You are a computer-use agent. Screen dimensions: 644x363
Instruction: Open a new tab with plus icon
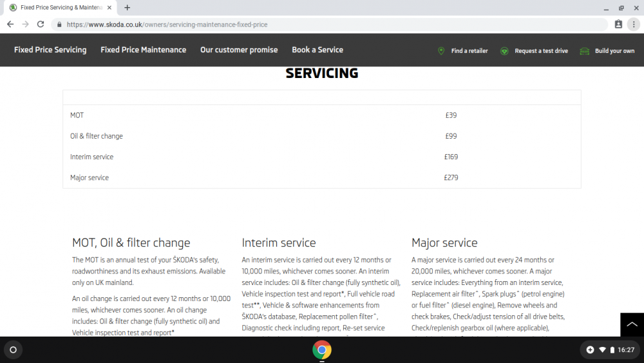coord(128,7)
